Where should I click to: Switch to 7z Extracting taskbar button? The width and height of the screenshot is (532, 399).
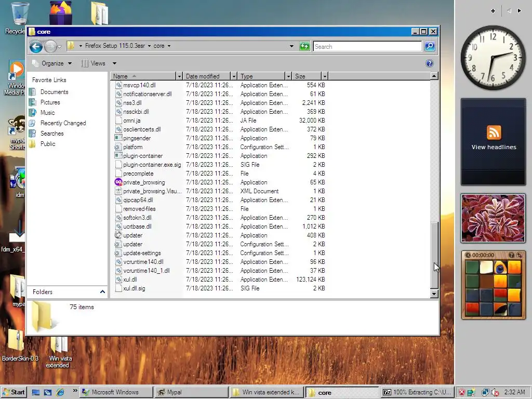click(417, 392)
